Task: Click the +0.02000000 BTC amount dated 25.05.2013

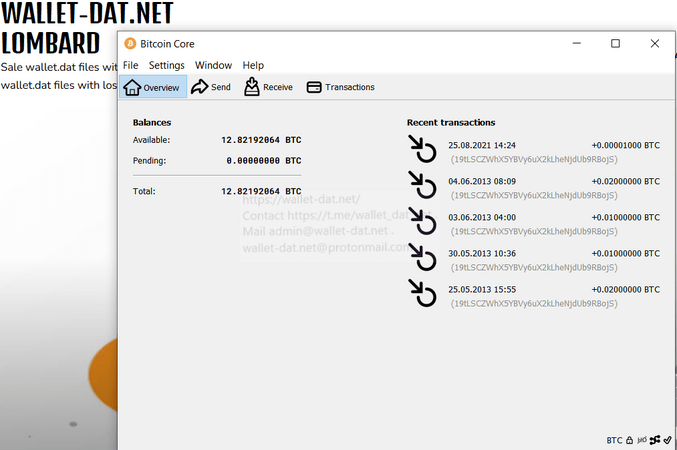Action: coord(626,290)
